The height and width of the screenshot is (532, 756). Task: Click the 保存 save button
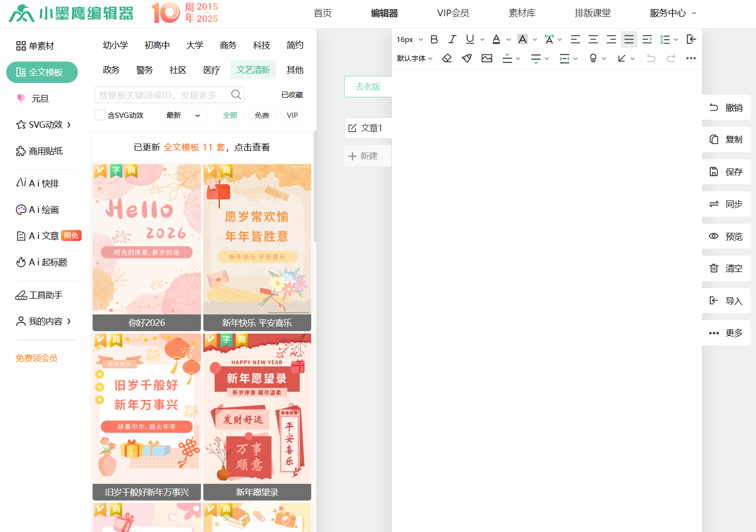coord(726,172)
